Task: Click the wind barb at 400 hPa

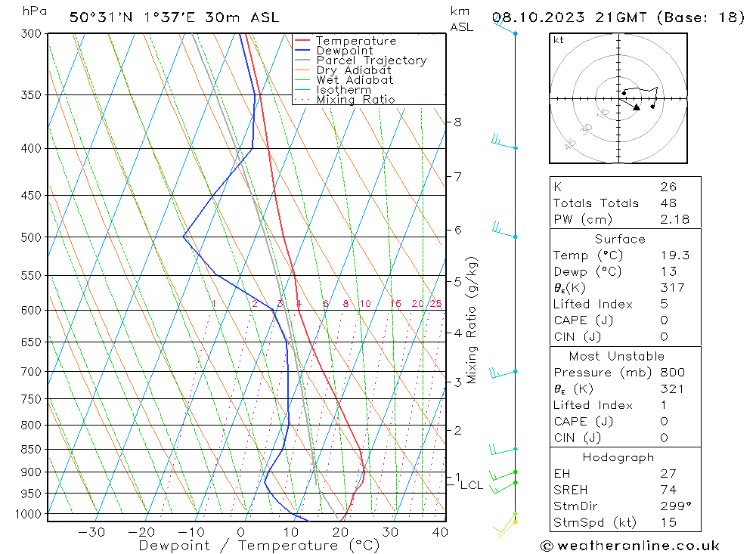Action: [x=503, y=143]
